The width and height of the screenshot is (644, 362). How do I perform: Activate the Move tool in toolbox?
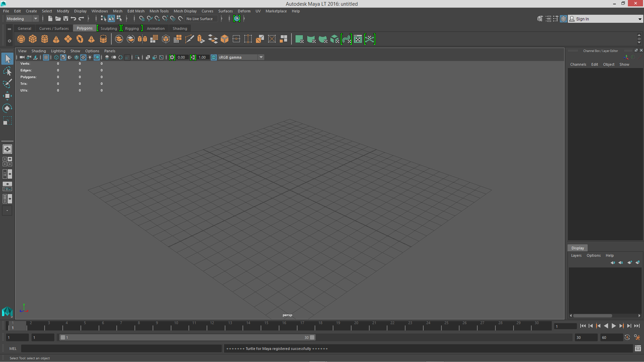pos(7,96)
